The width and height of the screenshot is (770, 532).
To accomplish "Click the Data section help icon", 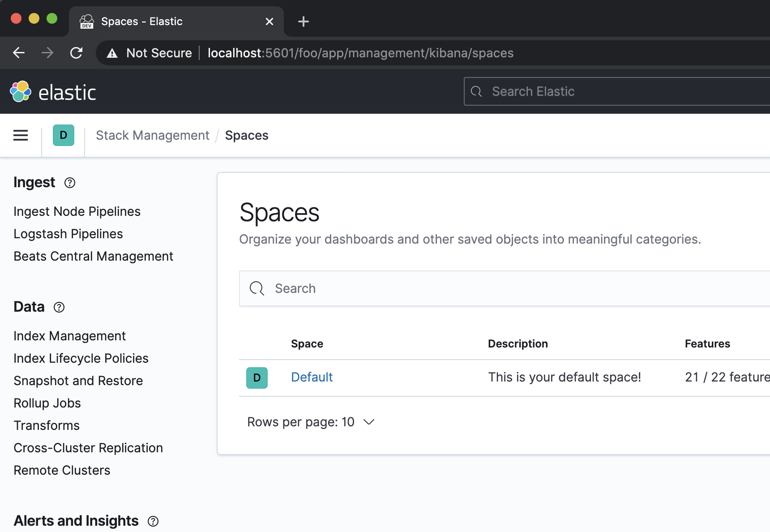I will [x=59, y=307].
